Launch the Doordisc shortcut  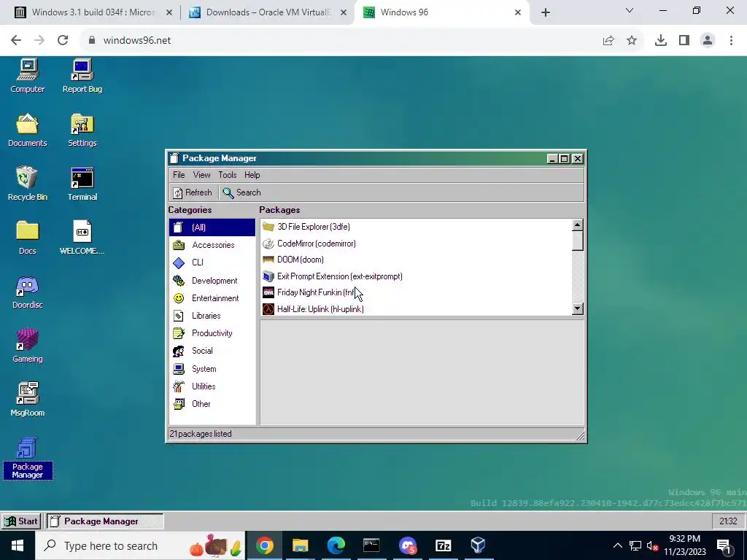coord(28,292)
